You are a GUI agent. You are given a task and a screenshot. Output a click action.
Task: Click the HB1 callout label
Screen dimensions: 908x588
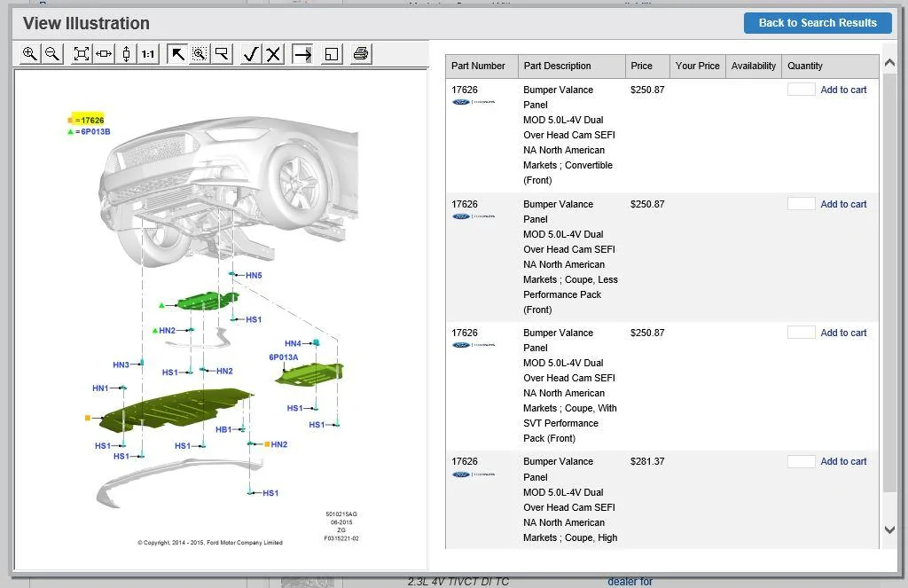pyautogui.click(x=223, y=429)
